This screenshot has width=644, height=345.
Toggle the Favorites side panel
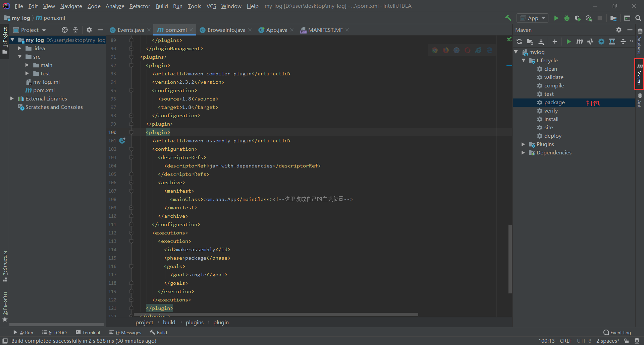(5, 306)
